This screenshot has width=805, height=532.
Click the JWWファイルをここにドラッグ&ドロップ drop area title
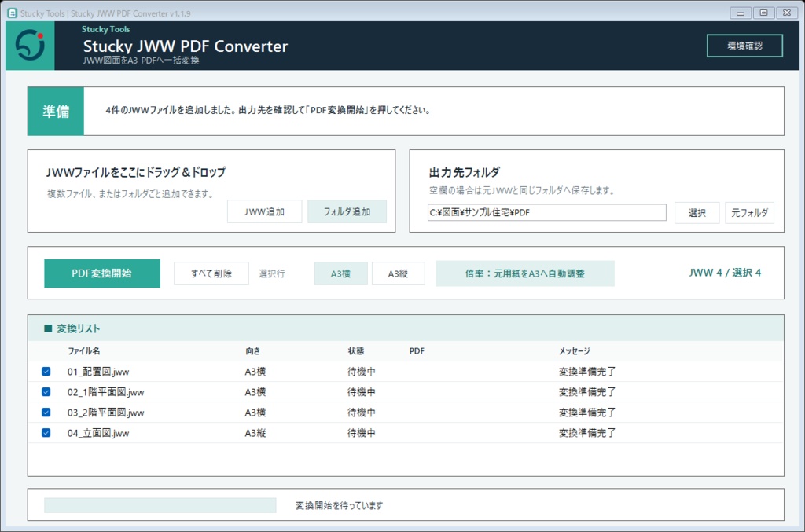[136, 172]
